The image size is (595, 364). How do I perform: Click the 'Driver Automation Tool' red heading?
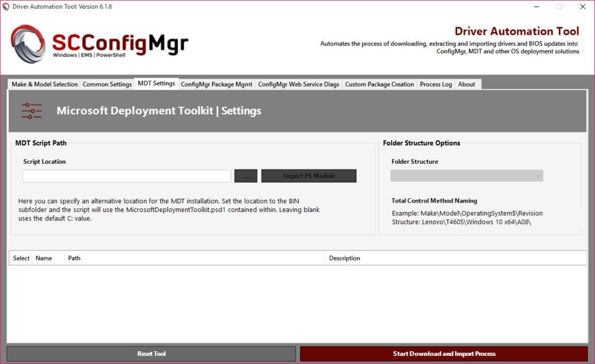pos(517,31)
